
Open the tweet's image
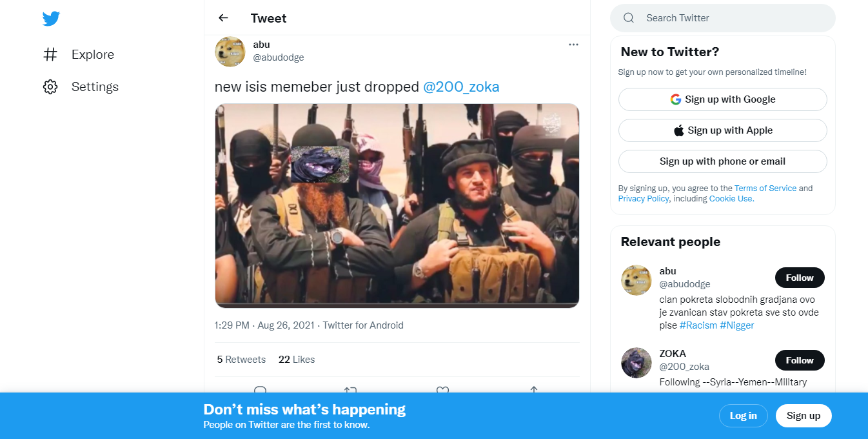click(x=397, y=205)
